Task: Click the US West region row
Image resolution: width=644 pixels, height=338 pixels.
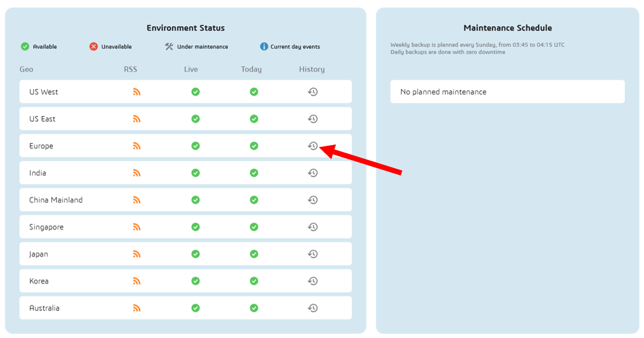Action: coord(69,91)
